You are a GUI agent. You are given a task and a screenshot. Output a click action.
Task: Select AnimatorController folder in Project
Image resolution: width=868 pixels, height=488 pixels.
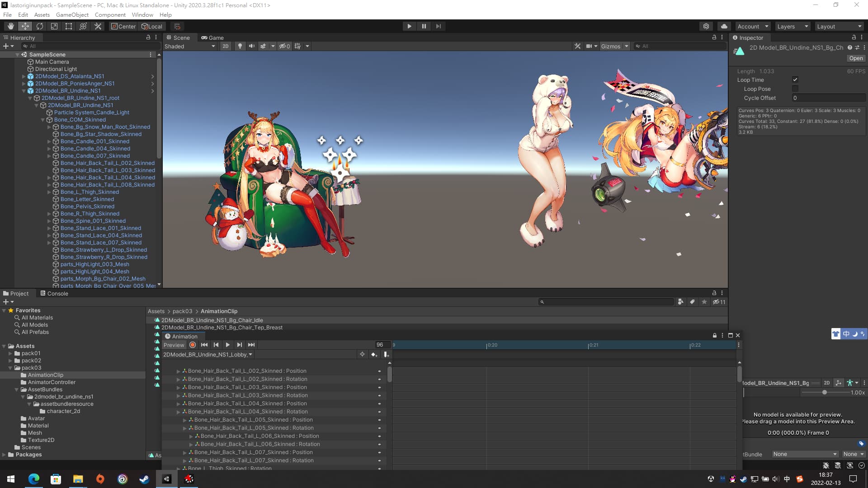[x=52, y=382]
